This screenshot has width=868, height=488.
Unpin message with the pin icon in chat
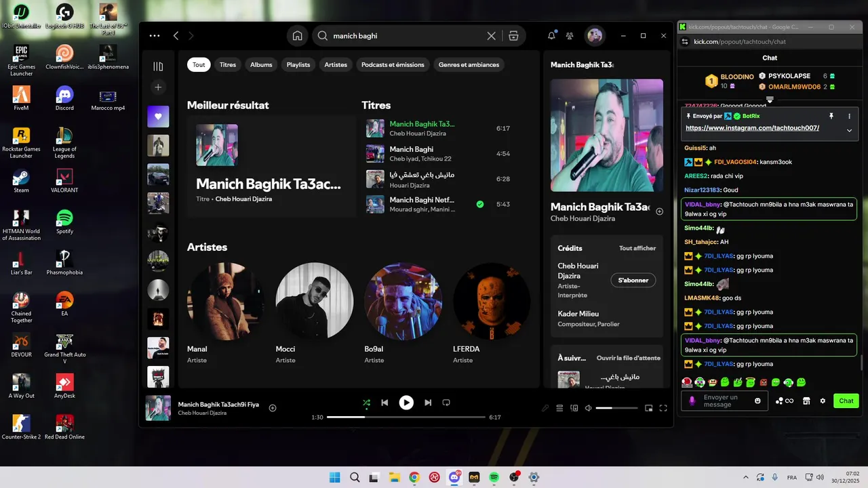[831, 116]
